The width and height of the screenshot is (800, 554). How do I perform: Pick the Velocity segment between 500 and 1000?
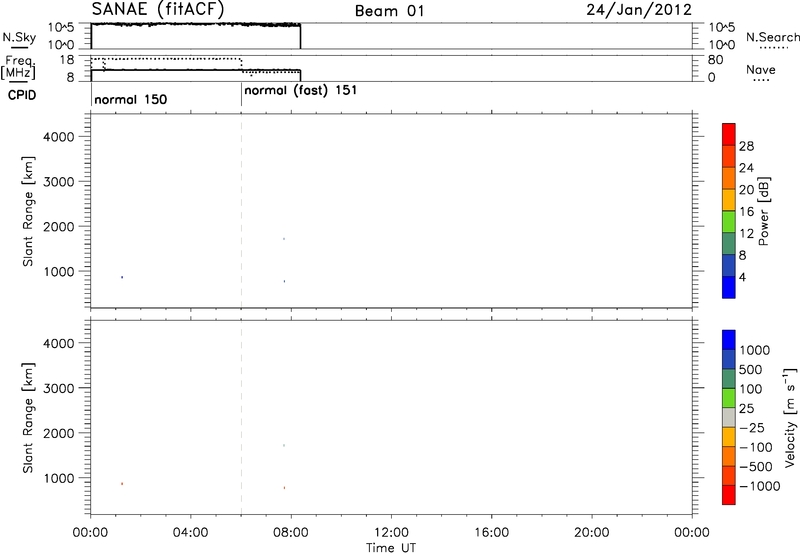pos(729,360)
